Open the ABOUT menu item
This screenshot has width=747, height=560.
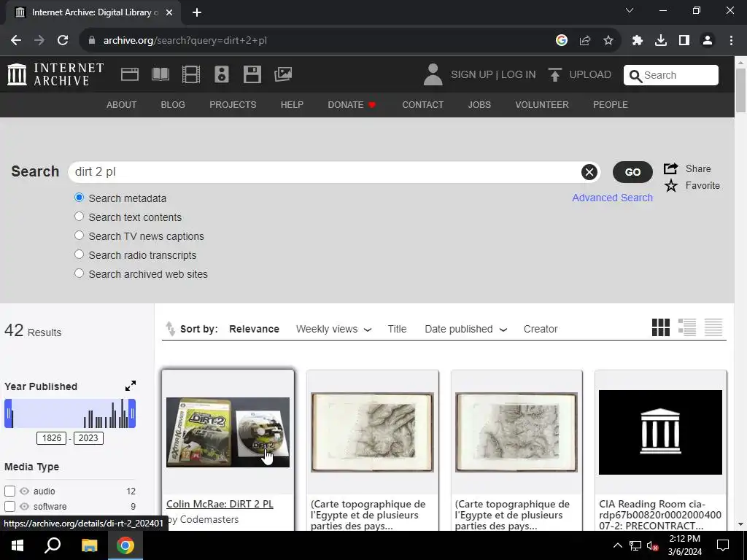(122, 105)
